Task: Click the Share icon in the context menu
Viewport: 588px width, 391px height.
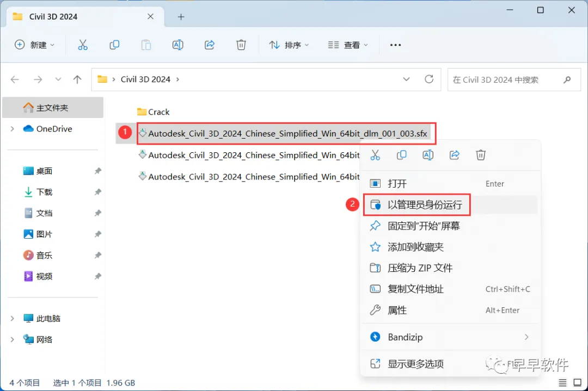Action: point(455,154)
